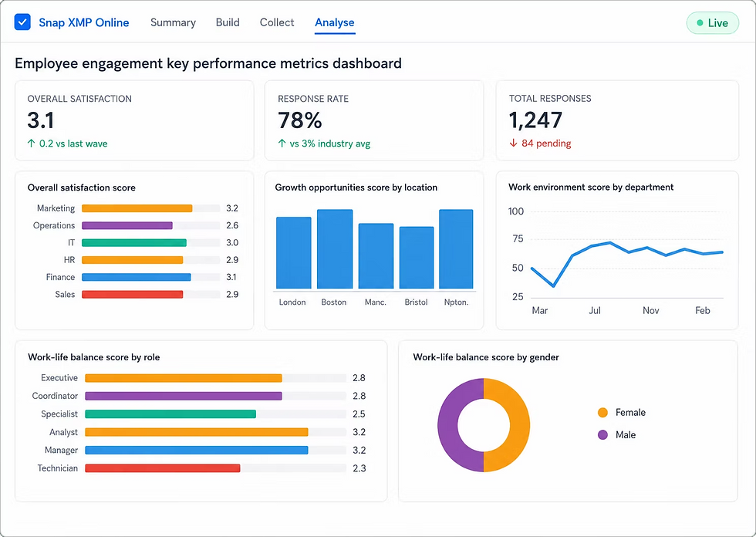
Task: Click the purple Male legend swatch
Action: [x=602, y=435]
